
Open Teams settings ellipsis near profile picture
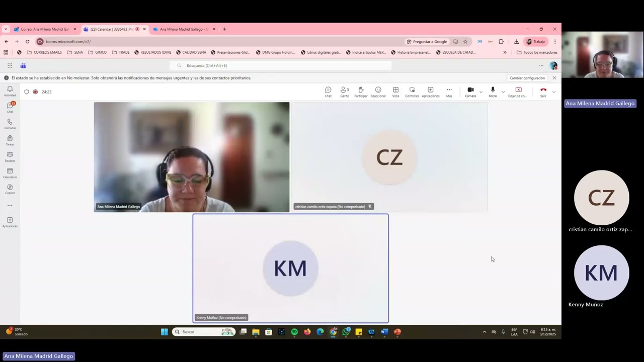[x=541, y=65]
